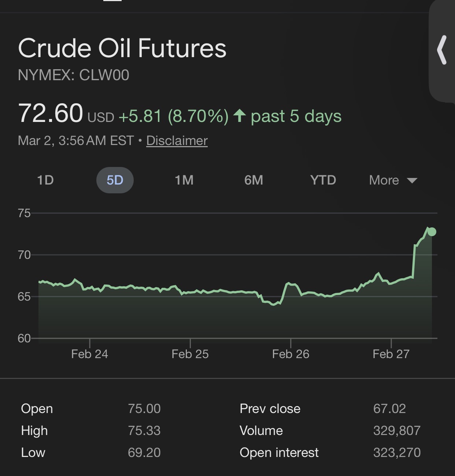
Task: Click the green up arrow icon
Action: click(x=240, y=116)
